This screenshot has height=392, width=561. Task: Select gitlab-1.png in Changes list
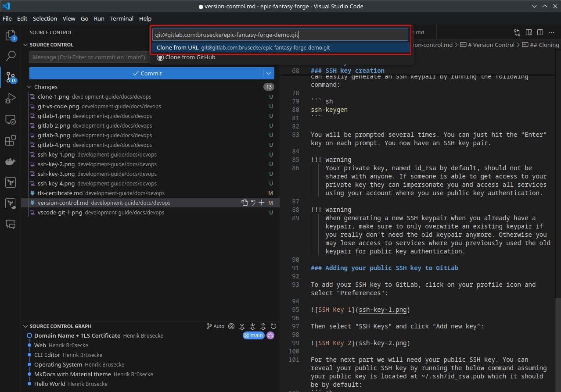tap(150, 116)
